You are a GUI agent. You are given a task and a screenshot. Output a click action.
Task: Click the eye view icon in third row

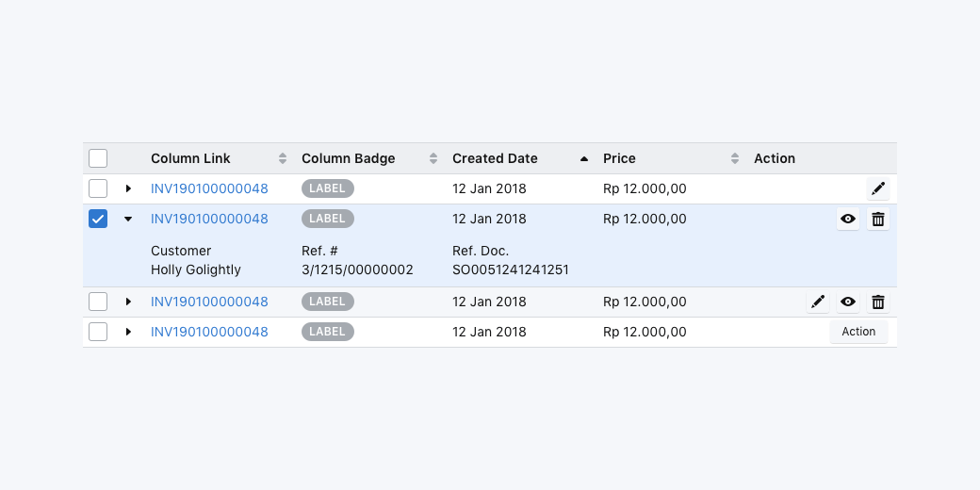[848, 302]
